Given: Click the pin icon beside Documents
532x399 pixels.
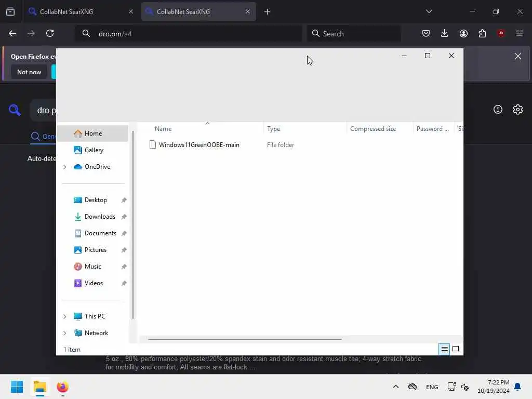Looking at the screenshot, I should tap(124, 233).
